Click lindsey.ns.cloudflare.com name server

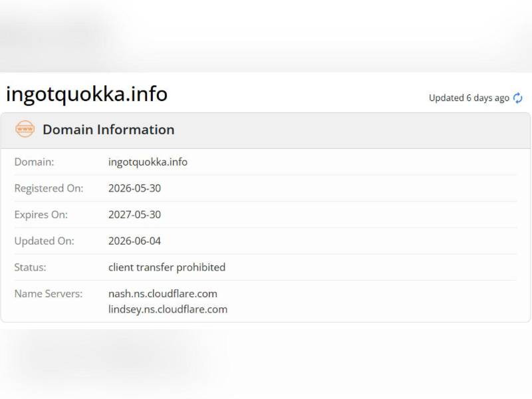[168, 309]
